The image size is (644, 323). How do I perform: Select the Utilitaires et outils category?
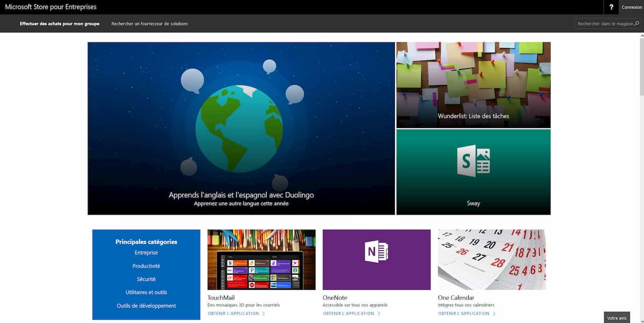(146, 292)
